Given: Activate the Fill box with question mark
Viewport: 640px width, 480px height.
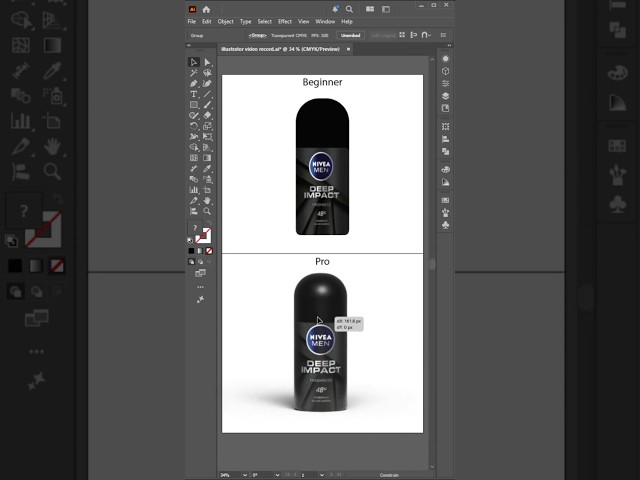Looking at the screenshot, I should click(195, 228).
